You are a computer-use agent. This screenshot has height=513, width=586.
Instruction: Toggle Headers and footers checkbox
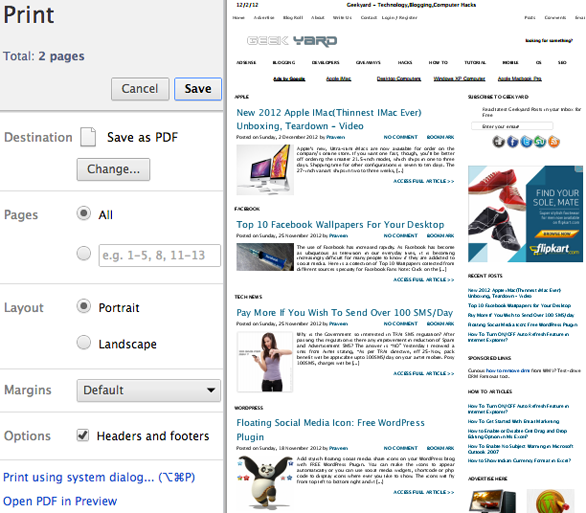coord(83,435)
